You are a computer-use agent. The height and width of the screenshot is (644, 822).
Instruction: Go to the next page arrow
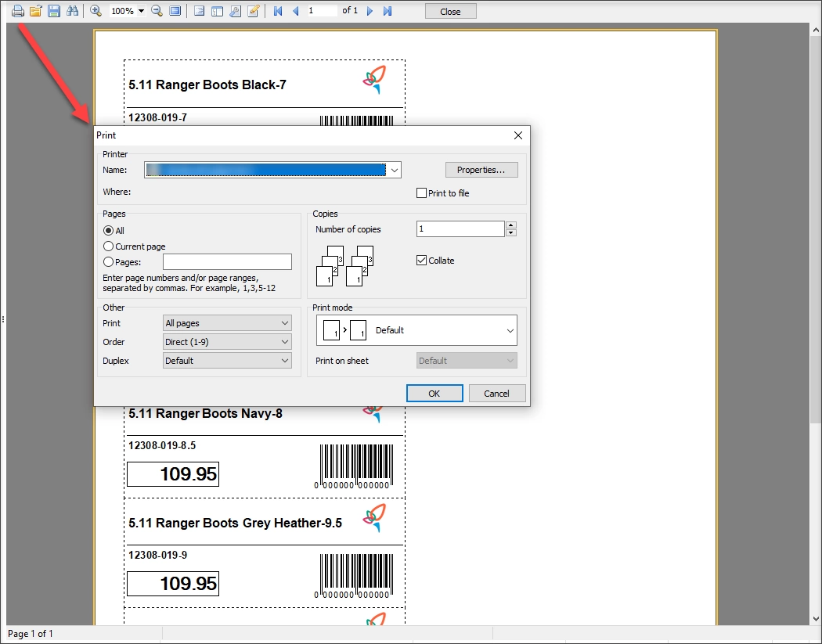coord(370,10)
